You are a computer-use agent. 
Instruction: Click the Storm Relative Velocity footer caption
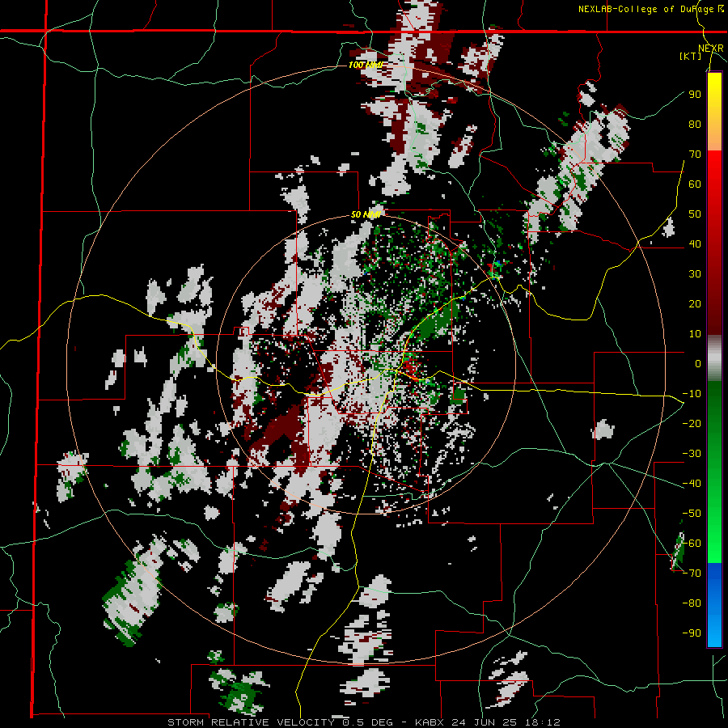[x=364, y=722]
